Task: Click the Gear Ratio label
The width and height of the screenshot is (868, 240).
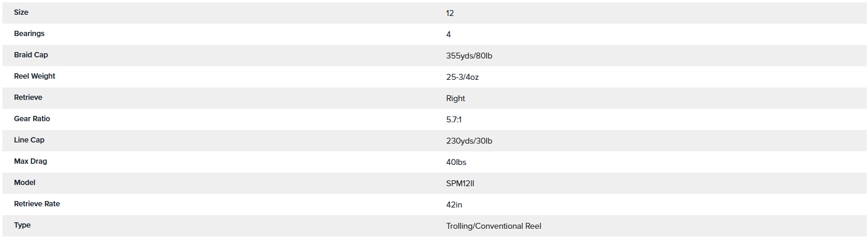Action: click(32, 119)
